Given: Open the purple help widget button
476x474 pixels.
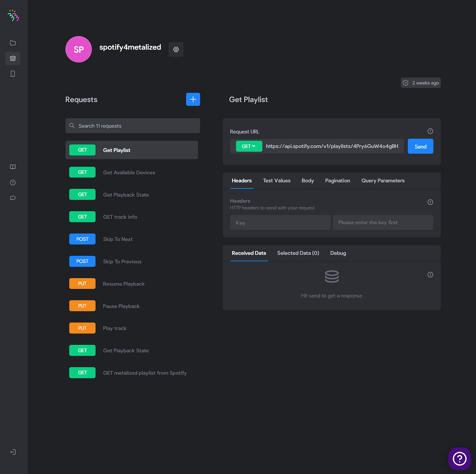Looking at the screenshot, I should [x=460, y=459].
